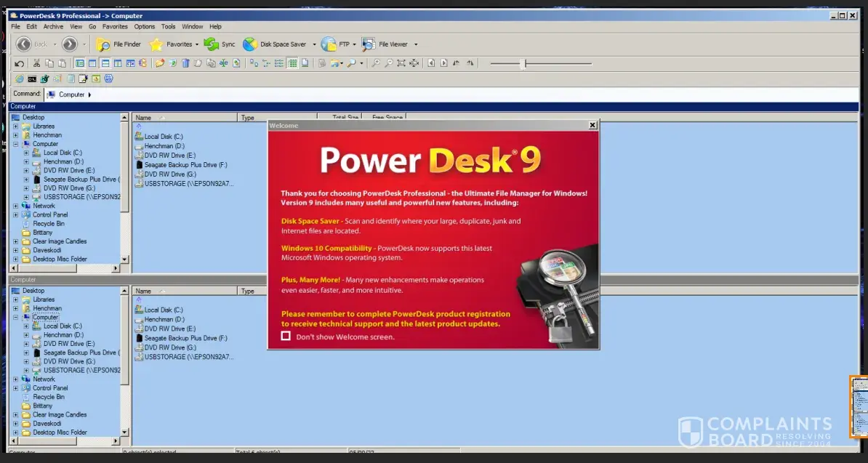The height and width of the screenshot is (463, 868).
Task: Open the Favorites toolbar dropdown arrow
Action: [198, 44]
